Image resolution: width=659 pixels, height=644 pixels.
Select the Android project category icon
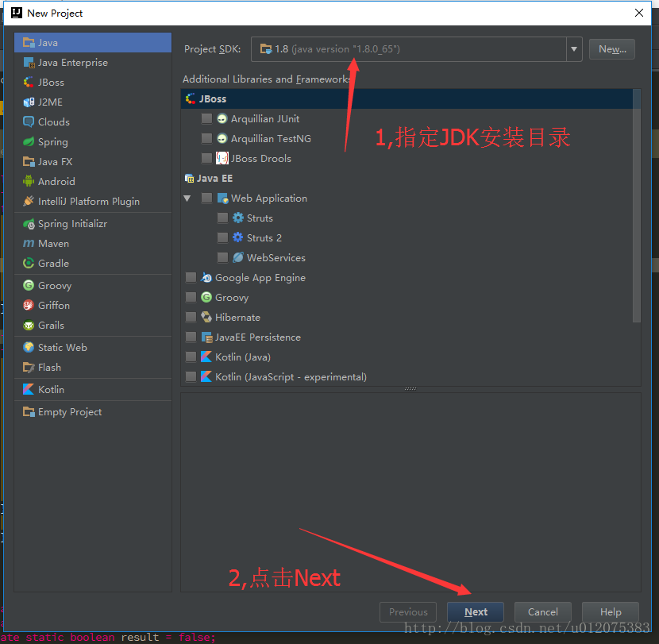(27, 181)
